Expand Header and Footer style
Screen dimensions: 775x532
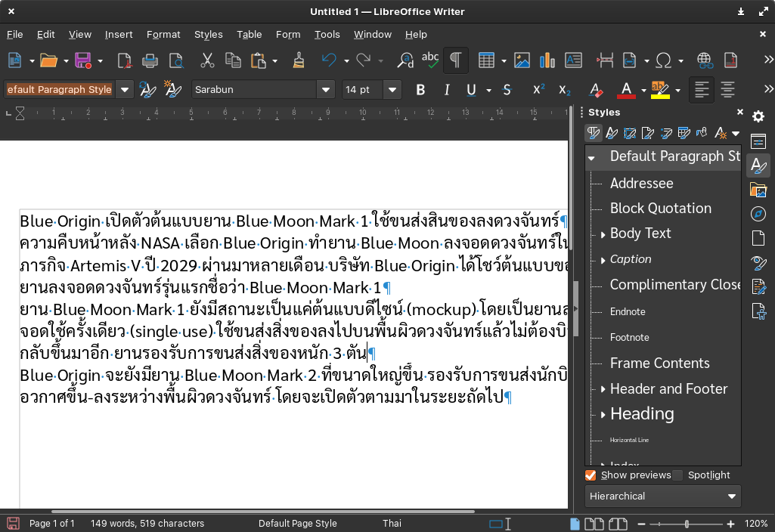tap(603, 389)
